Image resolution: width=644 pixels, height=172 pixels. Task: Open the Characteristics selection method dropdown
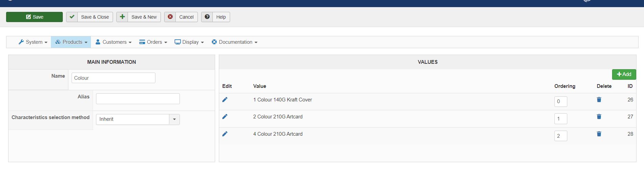[174, 119]
